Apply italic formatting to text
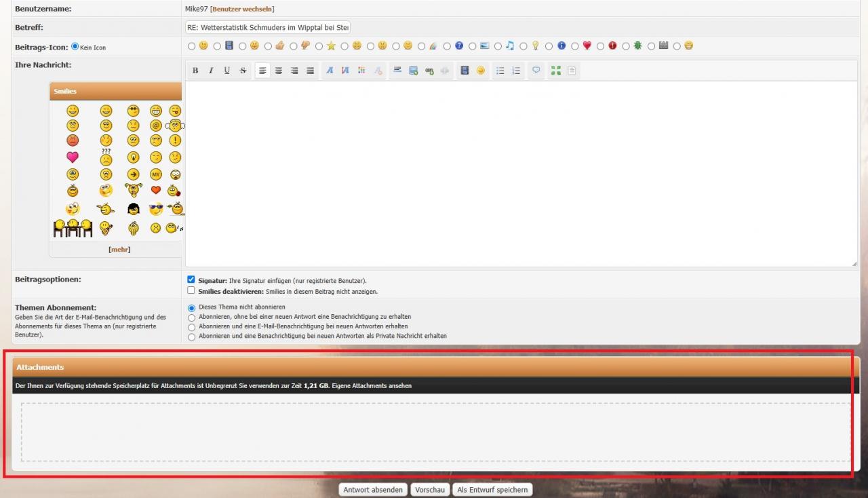 pos(211,71)
